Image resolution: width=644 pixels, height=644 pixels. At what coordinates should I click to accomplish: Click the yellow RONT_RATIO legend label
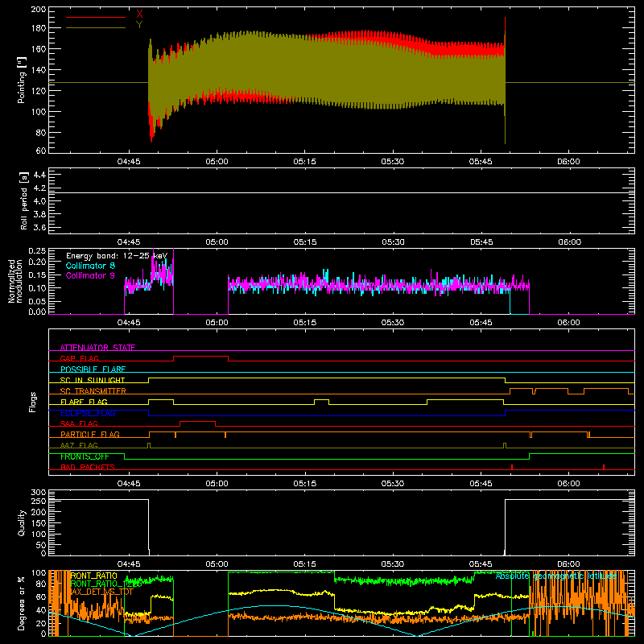point(93,576)
